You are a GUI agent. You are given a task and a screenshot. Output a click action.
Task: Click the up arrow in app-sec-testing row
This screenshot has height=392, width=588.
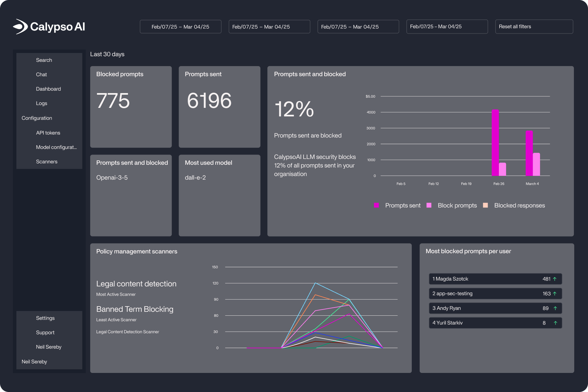tap(555, 294)
